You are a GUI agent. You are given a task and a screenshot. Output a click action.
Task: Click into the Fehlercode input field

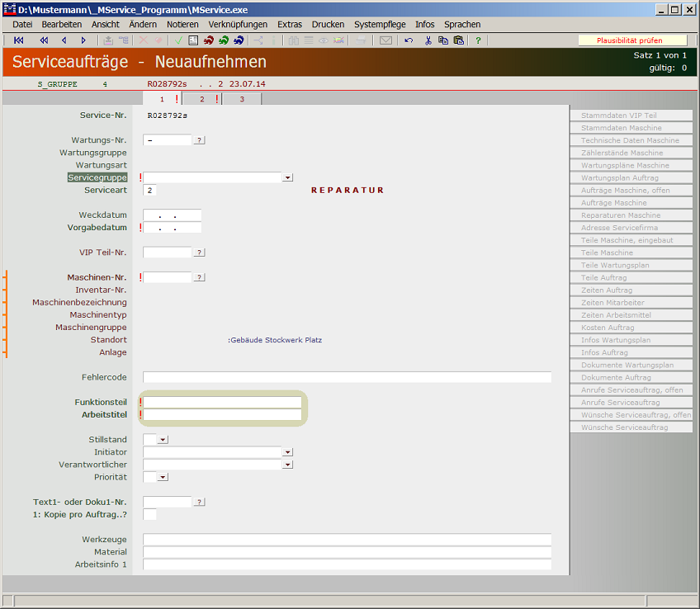(347, 377)
